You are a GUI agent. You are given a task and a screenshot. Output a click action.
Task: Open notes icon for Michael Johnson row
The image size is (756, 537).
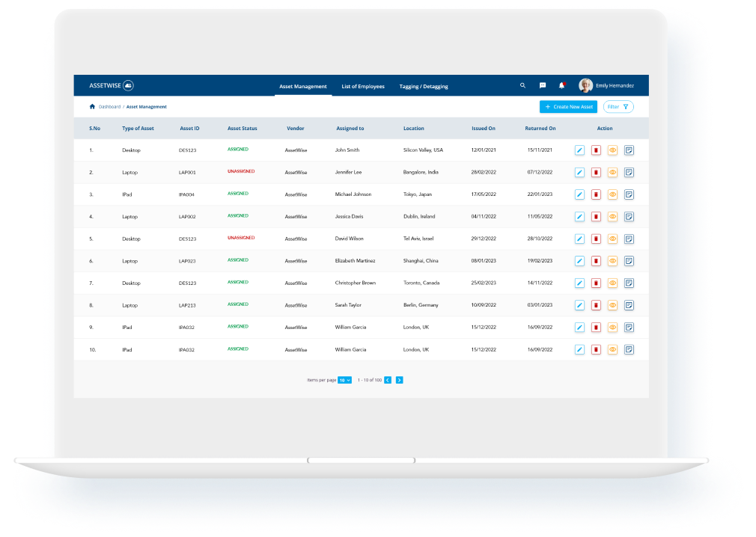click(x=629, y=194)
